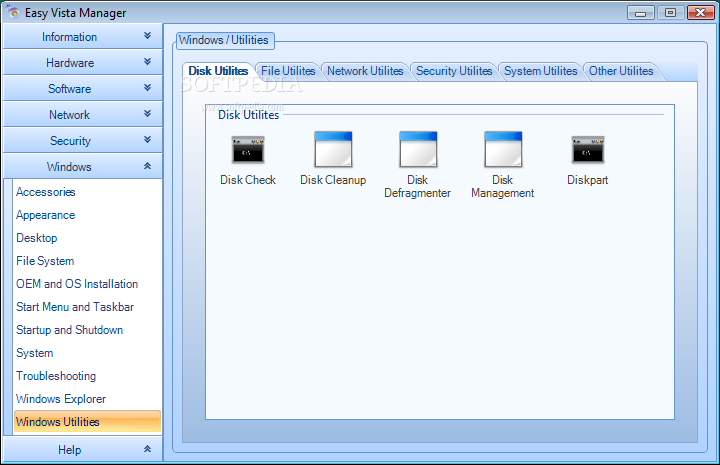The width and height of the screenshot is (720, 465).
Task: Expand the Information section chevron
Action: pyautogui.click(x=147, y=36)
